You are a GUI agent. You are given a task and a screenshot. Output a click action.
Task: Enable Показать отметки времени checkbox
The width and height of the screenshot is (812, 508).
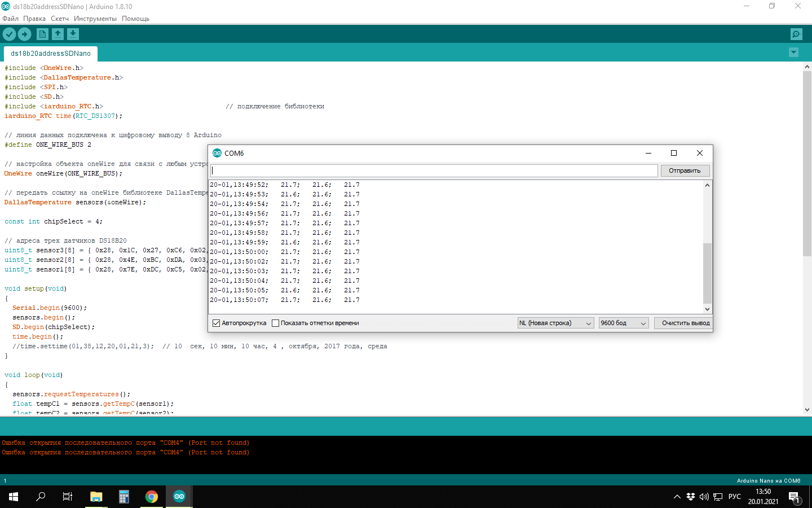pyautogui.click(x=275, y=323)
